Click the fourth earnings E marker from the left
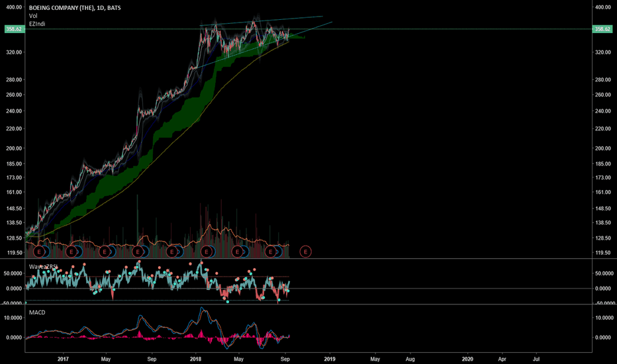This screenshot has height=364, width=617. 137,251
